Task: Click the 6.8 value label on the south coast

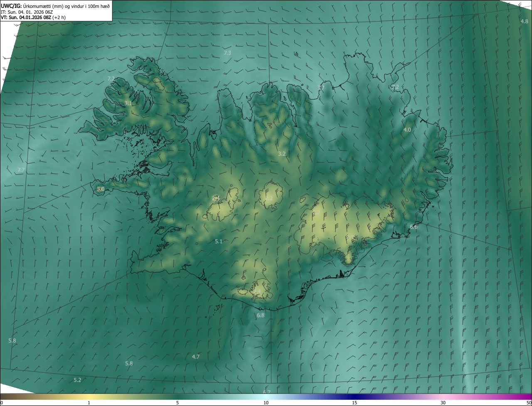Action: point(261,316)
